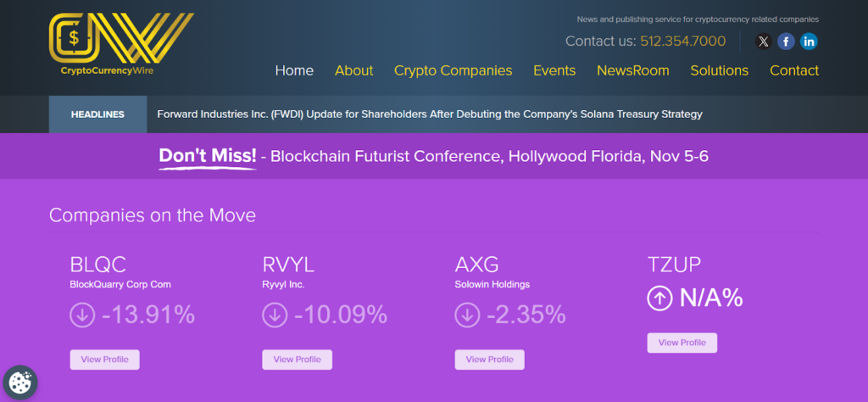View Profile for Ryvyl Inc. (RVYL)
Image resolution: width=868 pixels, height=402 pixels.
coord(297,360)
